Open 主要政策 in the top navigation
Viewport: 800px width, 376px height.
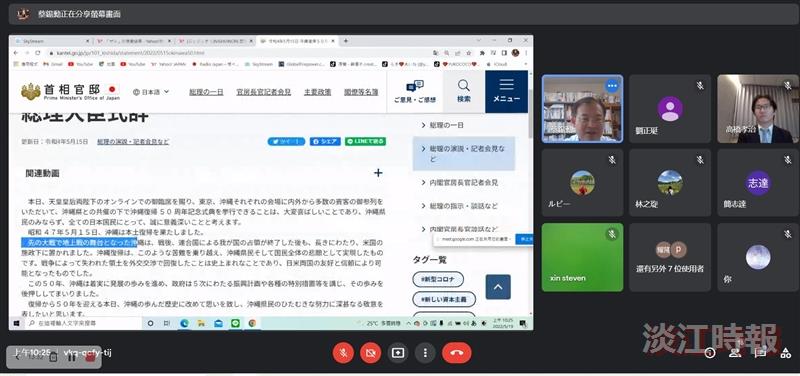tap(317, 92)
